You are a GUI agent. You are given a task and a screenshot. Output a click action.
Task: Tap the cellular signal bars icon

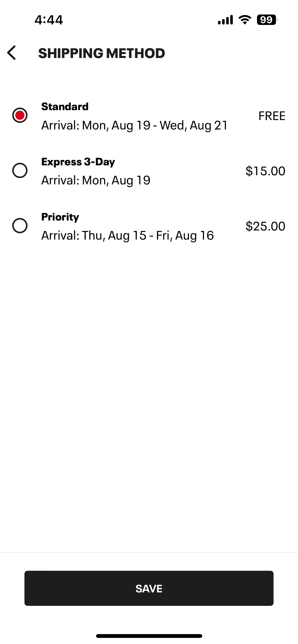tap(225, 20)
